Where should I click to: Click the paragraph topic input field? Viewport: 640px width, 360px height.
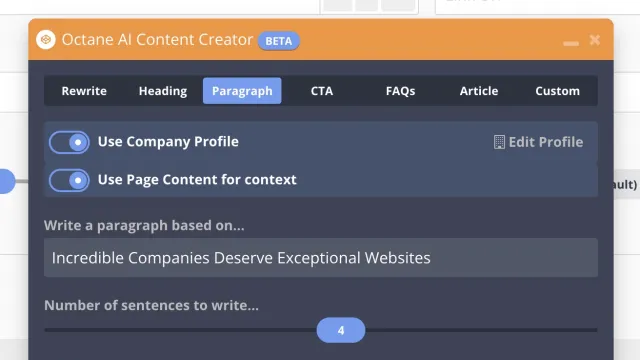pyautogui.click(x=321, y=258)
